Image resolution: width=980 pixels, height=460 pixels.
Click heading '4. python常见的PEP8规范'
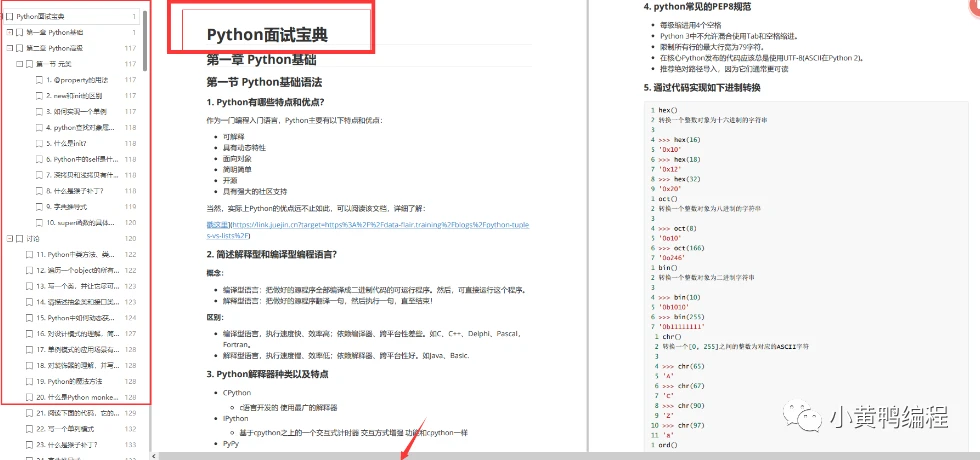pos(698,8)
